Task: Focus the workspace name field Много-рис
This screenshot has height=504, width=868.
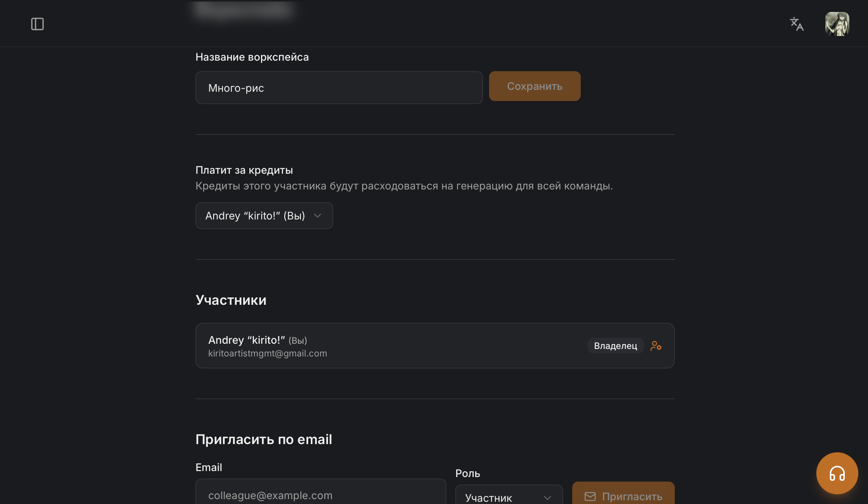Action: tap(339, 88)
